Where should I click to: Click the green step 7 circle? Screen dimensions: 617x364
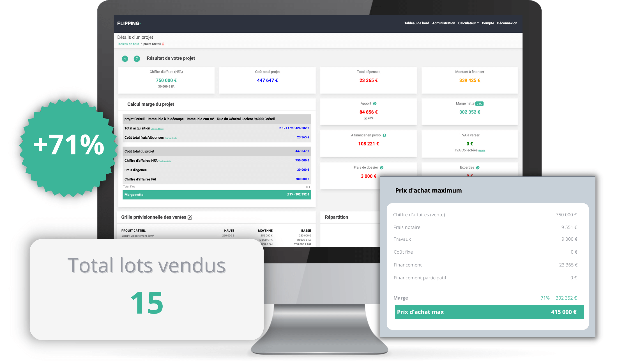pos(137,59)
